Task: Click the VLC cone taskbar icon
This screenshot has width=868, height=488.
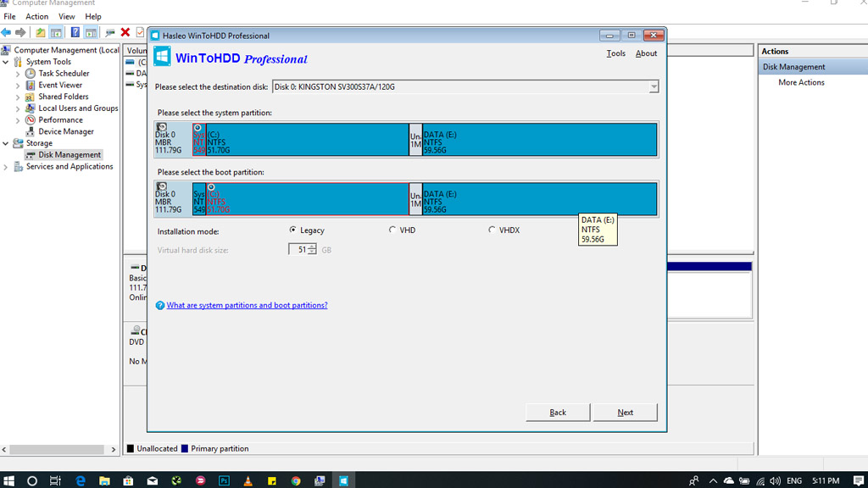Action: click(248, 480)
